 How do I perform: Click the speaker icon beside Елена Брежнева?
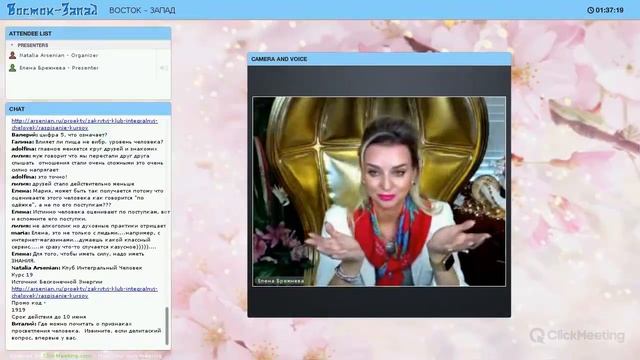(x=164, y=68)
